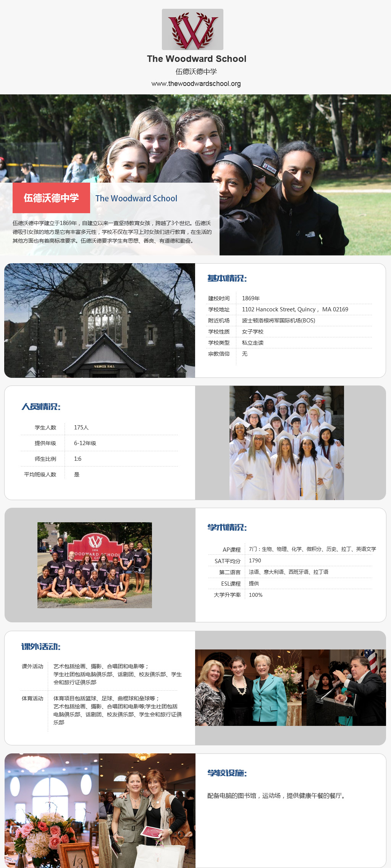The image size is (391, 868).
Task: Select the founding year value 1869年
Action: pos(251,298)
